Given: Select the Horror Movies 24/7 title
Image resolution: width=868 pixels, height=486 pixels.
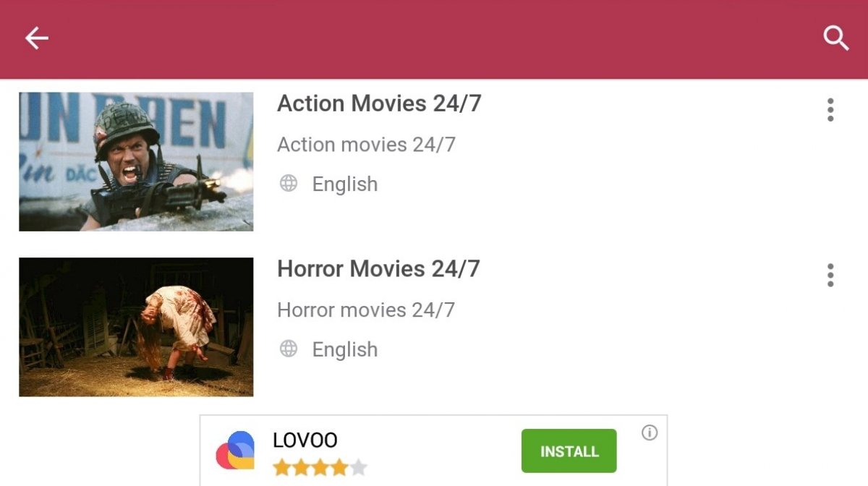Looking at the screenshot, I should [378, 270].
